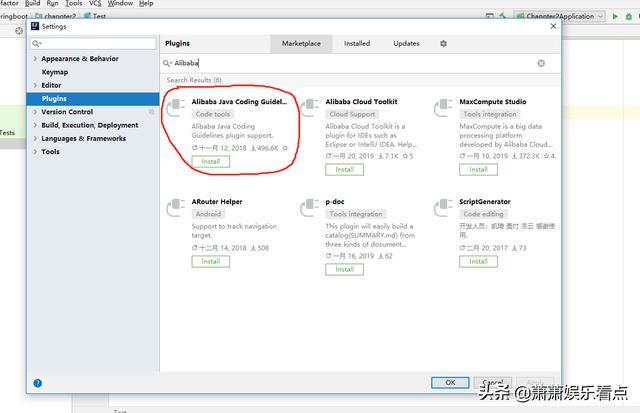
Task: Click the marketplace search magnifier icon
Action: pyautogui.click(x=167, y=63)
